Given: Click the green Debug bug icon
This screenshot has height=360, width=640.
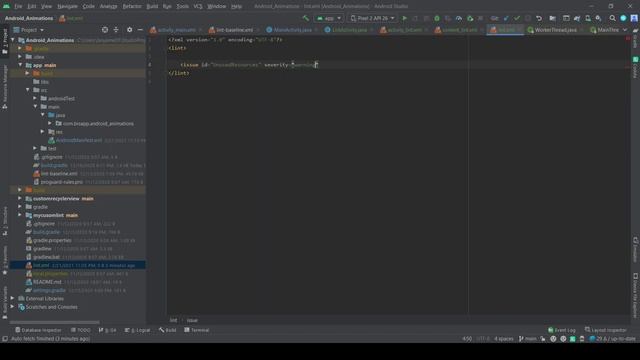Looking at the screenshot, I should click(x=437, y=18).
